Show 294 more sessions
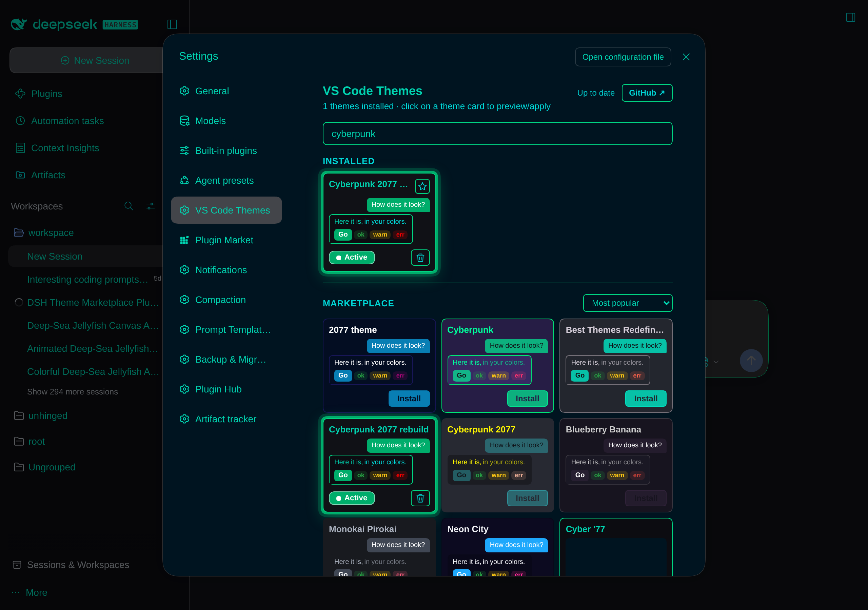 (x=72, y=392)
